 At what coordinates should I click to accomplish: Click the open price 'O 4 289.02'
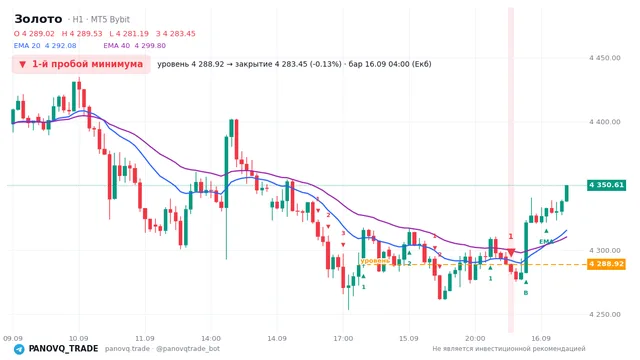[x=34, y=33]
